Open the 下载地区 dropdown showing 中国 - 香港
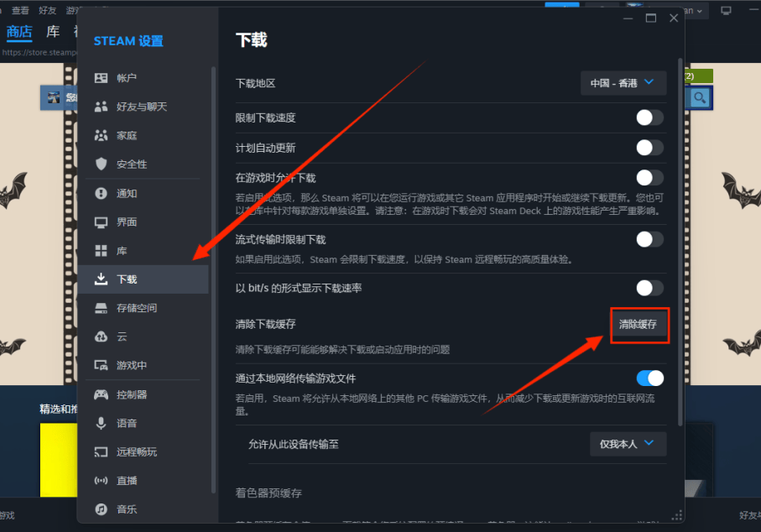The height and width of the screenshot is (532, 761). tap(623, 83)
